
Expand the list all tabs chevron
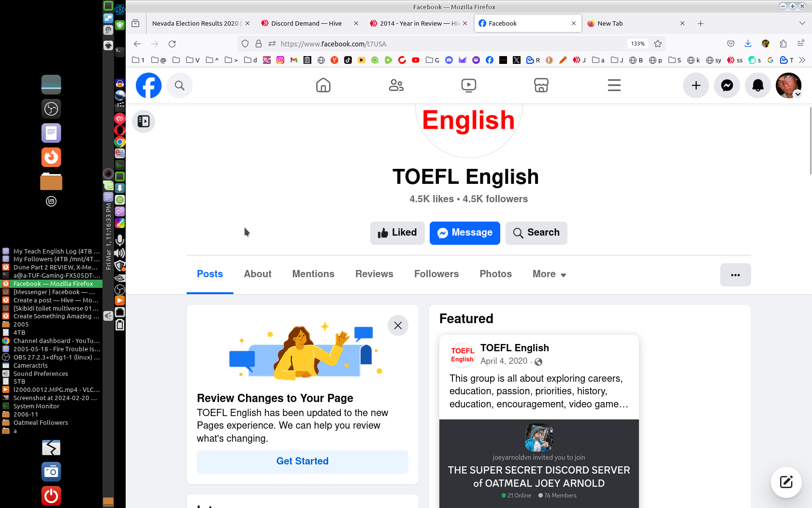tap(802, 23)
